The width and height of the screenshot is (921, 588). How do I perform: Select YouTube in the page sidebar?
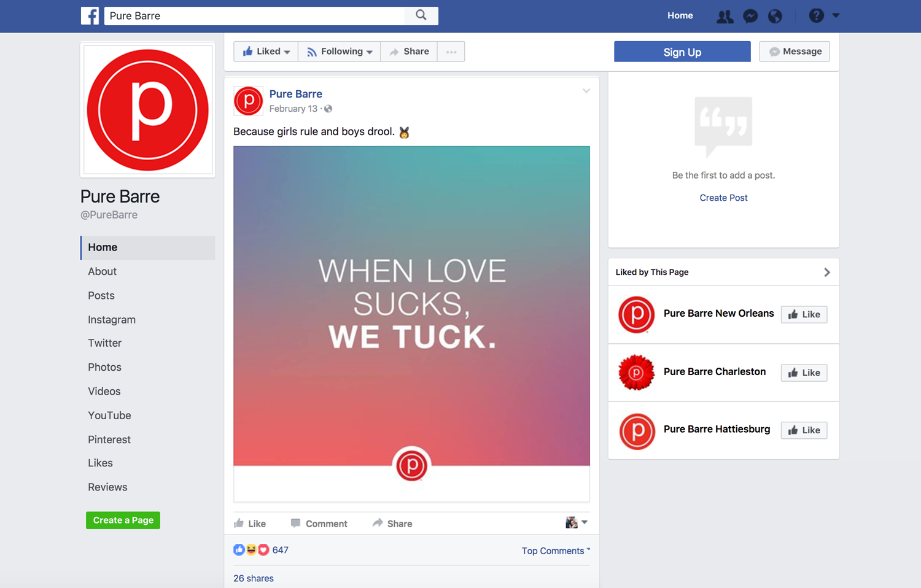pyautogui.click(x=109, y=416)
